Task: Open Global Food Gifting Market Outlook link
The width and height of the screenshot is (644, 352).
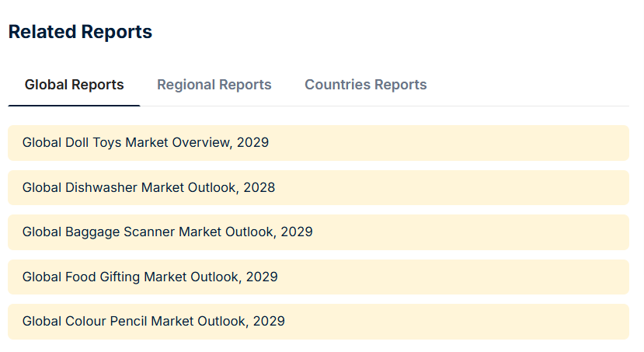Action: click(150, 277)
